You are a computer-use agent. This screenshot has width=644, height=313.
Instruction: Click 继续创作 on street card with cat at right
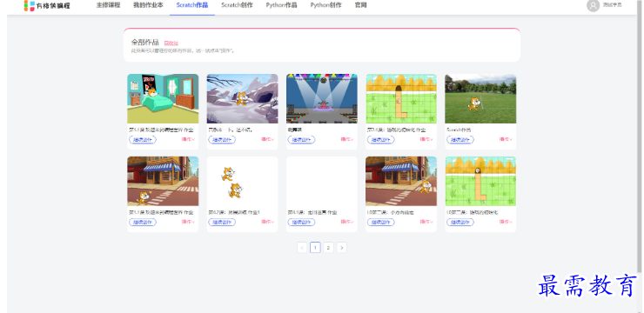pyautogui.click(x=380, y=222)
